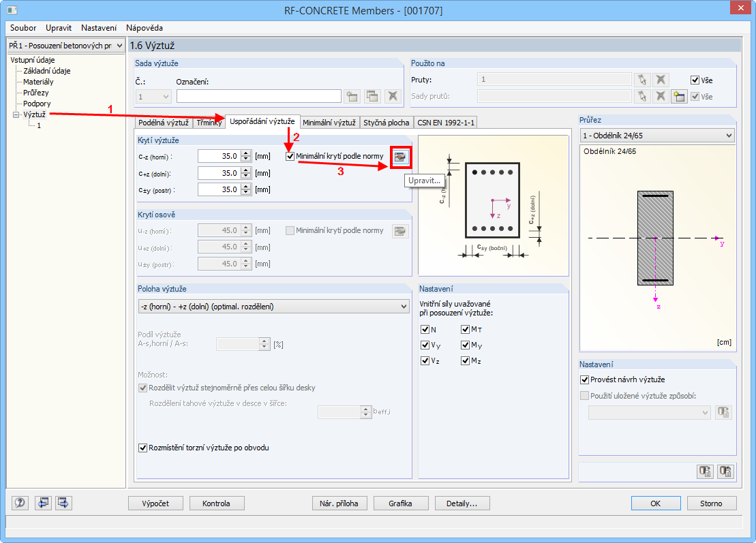The image size is (756, 543).
Task: Open Nápověda menu
Action: pyautogui.click(x=144, y=28)
